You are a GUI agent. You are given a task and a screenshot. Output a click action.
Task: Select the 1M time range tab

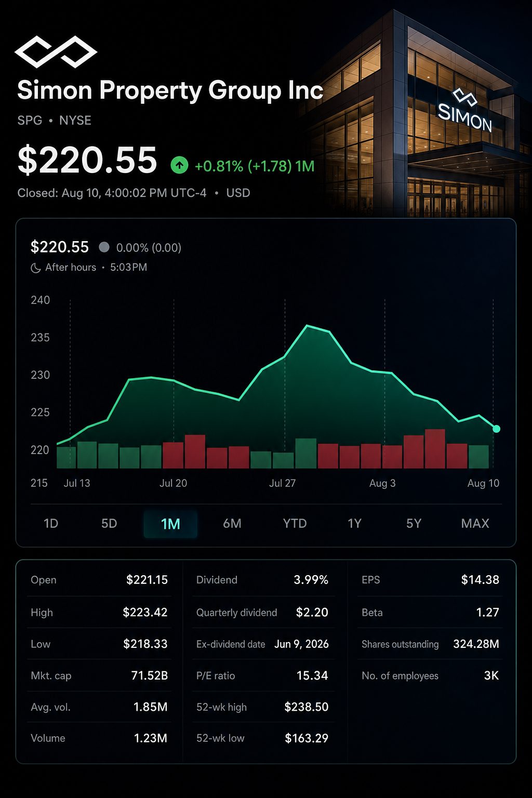pos(170,524)
